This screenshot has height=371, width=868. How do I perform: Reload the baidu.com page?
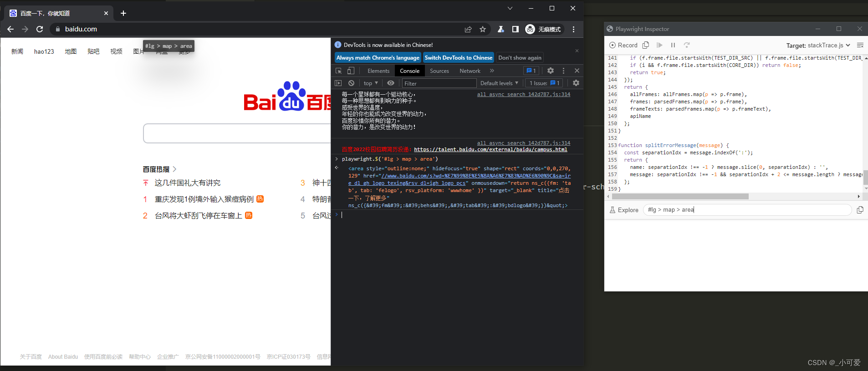pyautogui.click(x=40, y=29)
